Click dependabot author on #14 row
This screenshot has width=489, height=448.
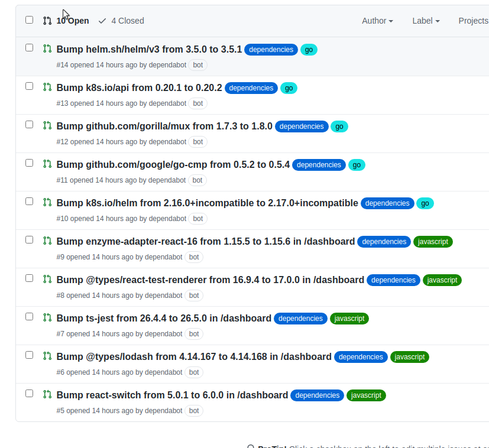[x=167, y=65]
